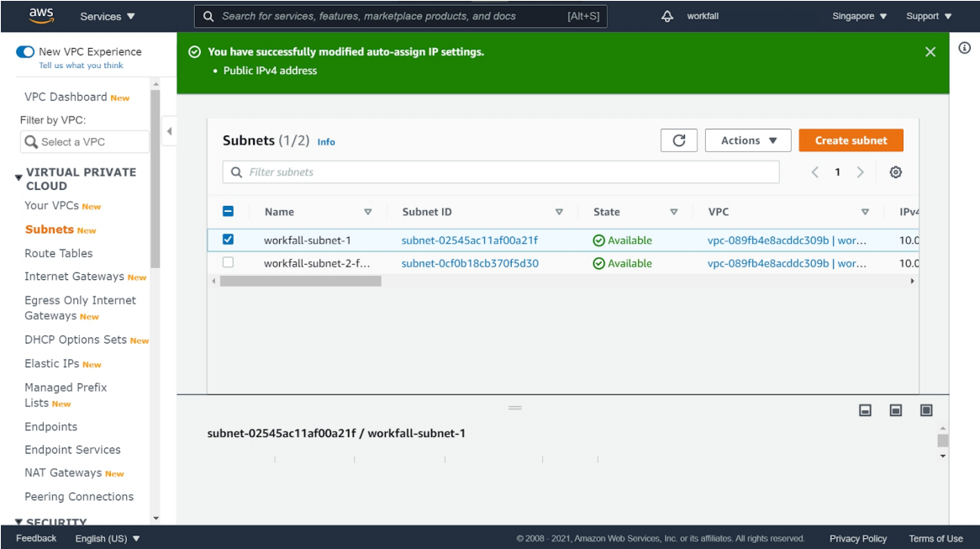
Task: Open Endpoint Services in sidebar
Action: tap(72, 450)
